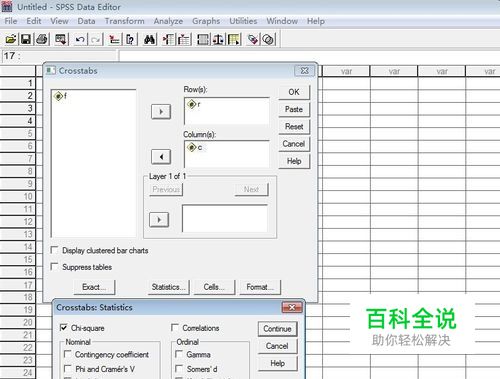Click the Undo toolbar icon
The image size is (500, 379).
80,40
